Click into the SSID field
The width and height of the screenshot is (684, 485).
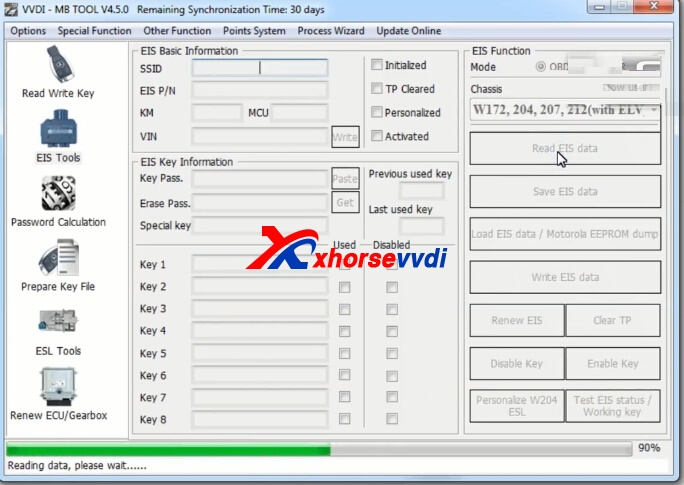coord(260,68)
